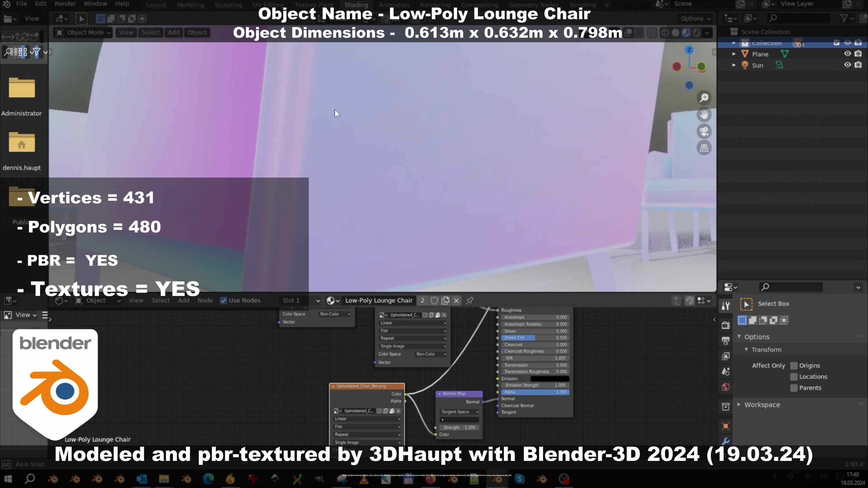868x488 pixels.
Task: Collapse the Transform subpanel
Action: pos(746,350)
